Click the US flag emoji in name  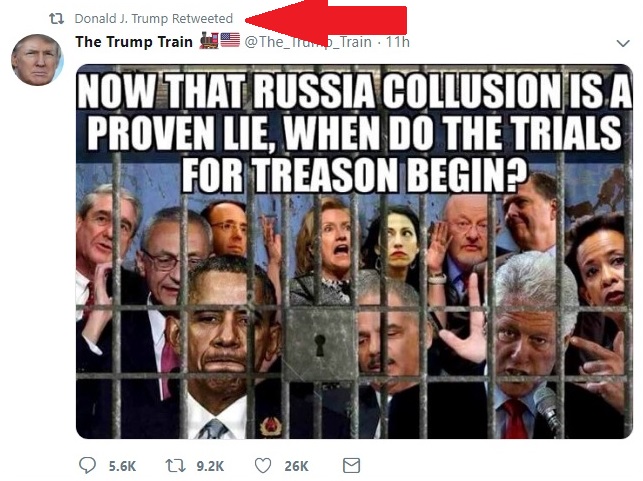click(230, 40)
